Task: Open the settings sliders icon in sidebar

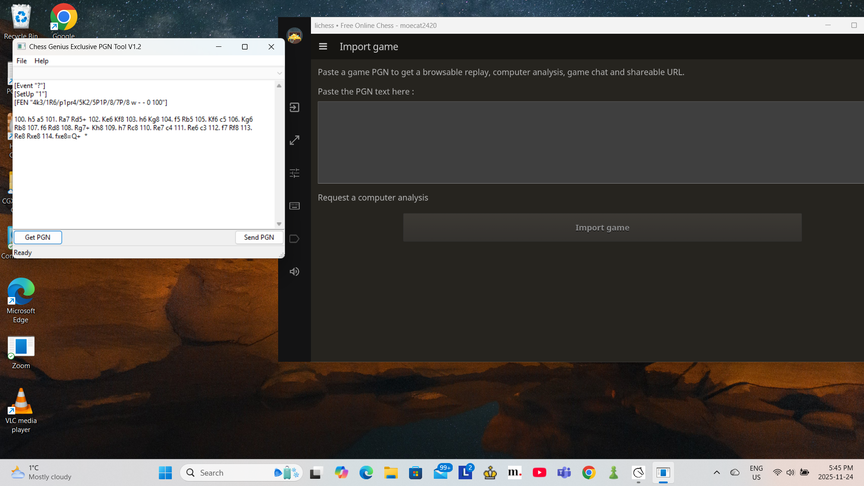Action: coord(295,173)
